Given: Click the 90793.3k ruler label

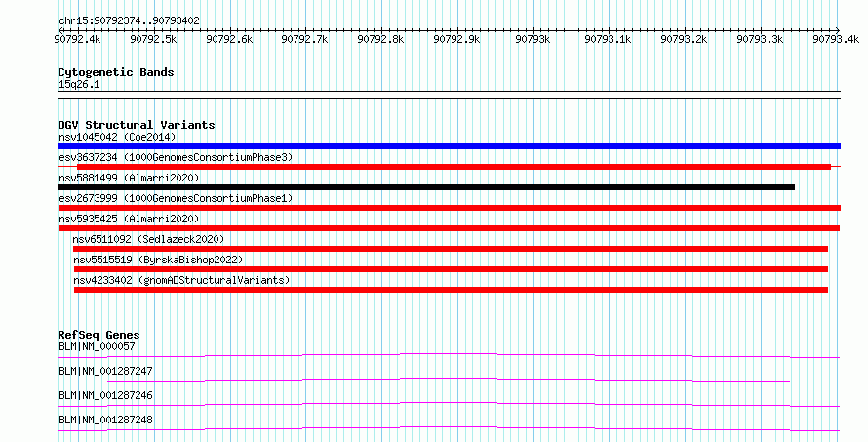Looking at the screenshot, I should click(760, 39).
